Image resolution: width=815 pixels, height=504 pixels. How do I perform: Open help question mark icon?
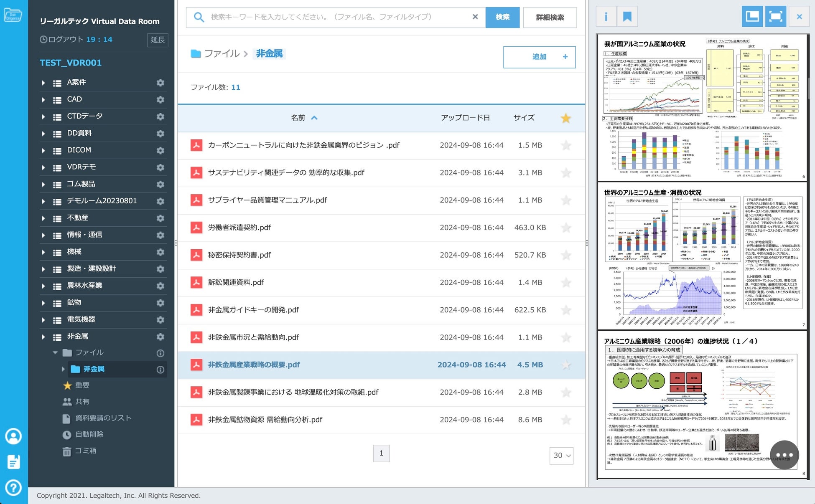tap(13, 487)
